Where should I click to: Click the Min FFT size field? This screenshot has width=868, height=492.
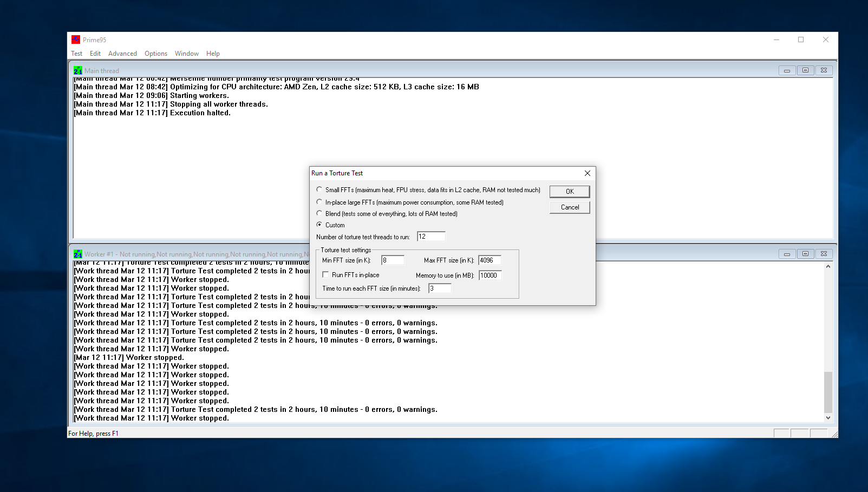[393, 260]
